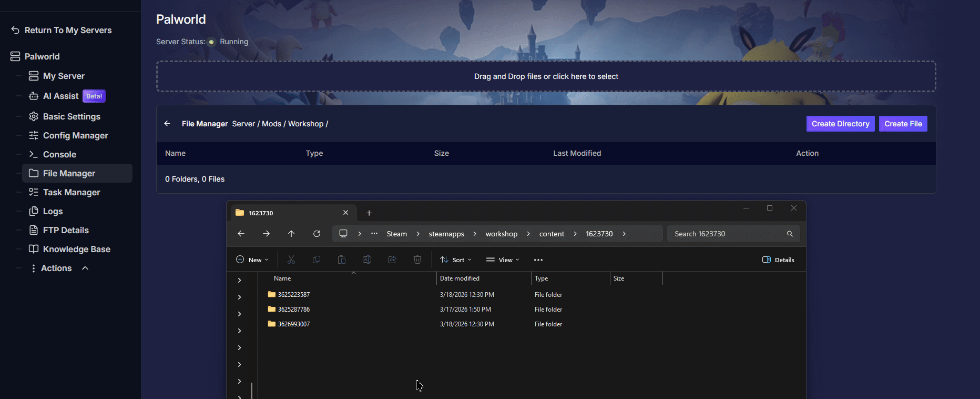980x399 pixels.
Task: Click the Create Directory button
Action: tap(840, 124)
